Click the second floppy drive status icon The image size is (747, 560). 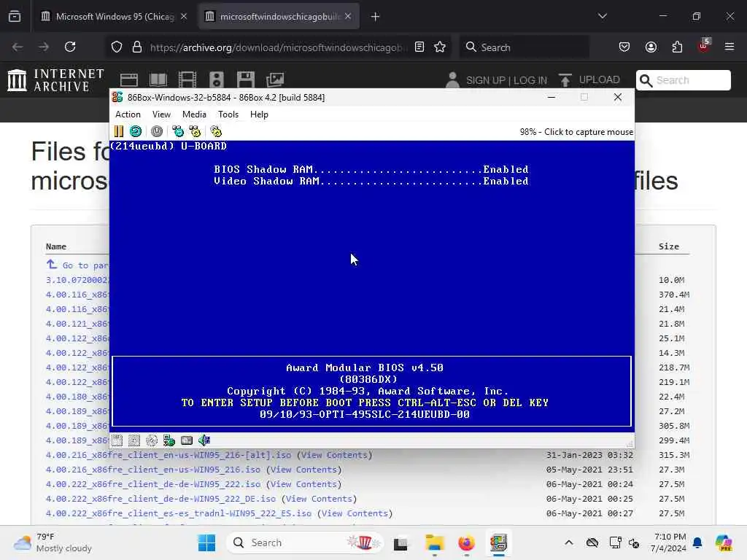134,440
